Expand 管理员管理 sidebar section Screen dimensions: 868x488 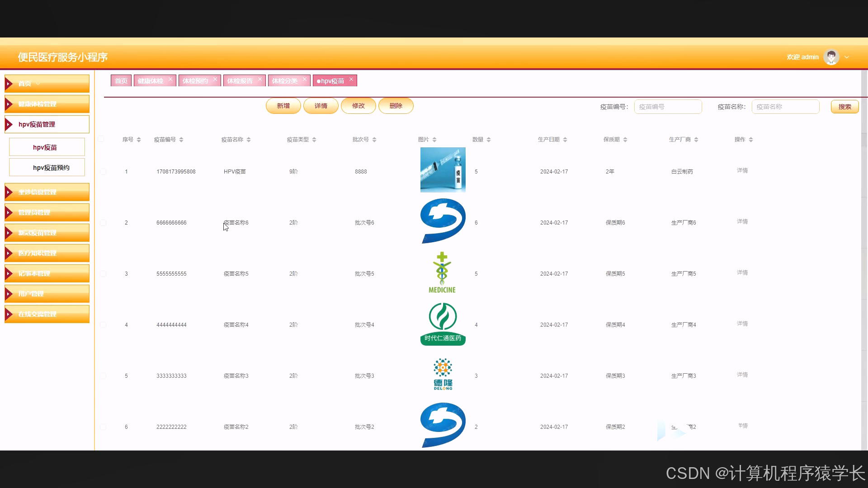click(x=47, y=212)
